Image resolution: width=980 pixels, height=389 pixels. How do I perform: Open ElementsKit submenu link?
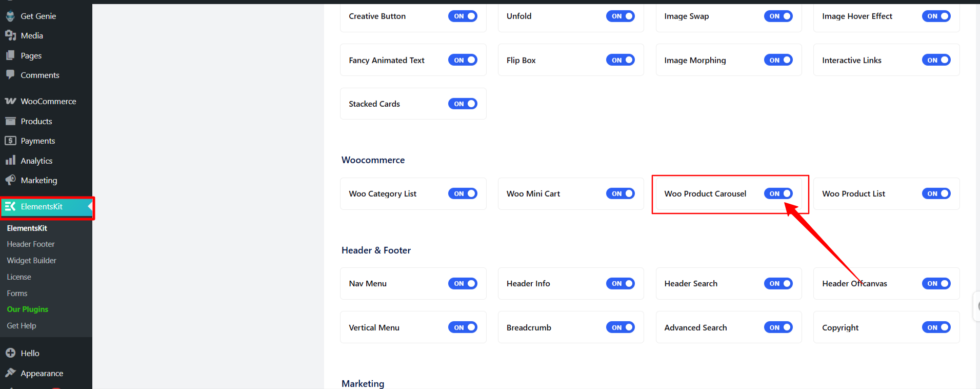click(27, 228)
